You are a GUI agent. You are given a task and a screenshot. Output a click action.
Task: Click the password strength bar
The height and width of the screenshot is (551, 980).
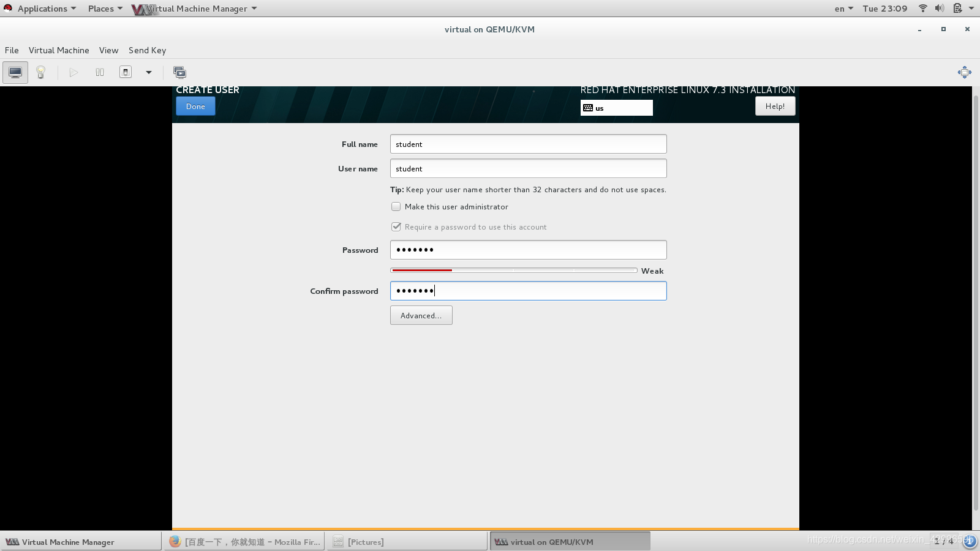(x=514, y=271)
